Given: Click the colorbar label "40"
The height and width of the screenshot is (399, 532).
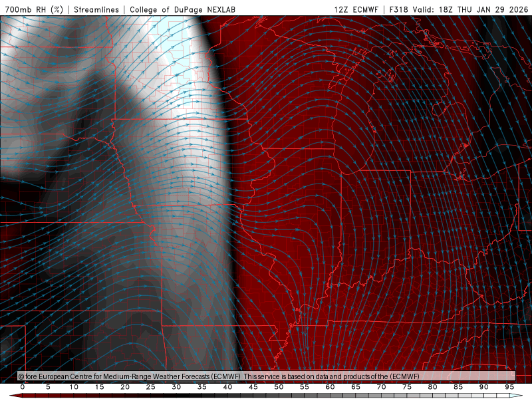Looking at the screenshot, I should [227, 387].
